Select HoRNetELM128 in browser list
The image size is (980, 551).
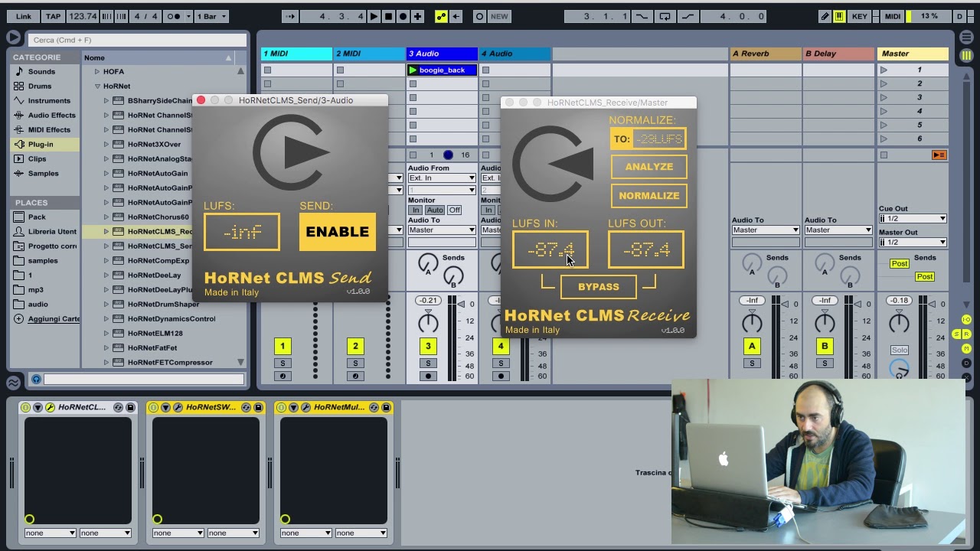(x=155, y=333)
